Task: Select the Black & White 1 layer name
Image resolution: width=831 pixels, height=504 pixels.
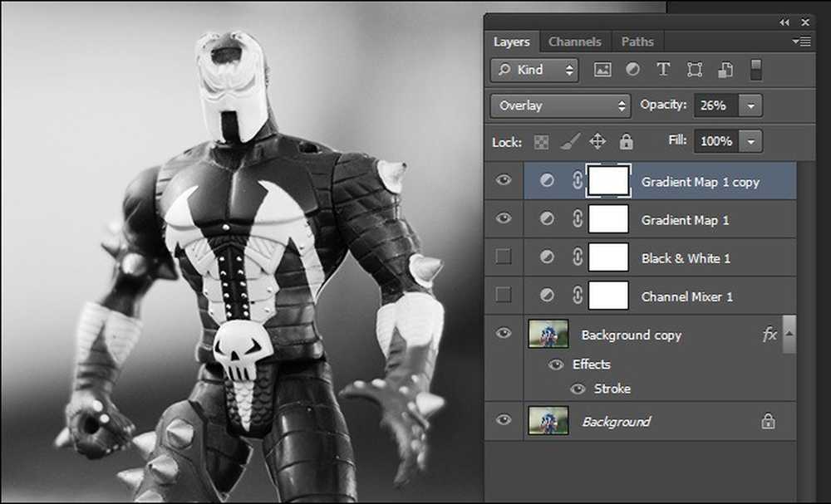Action: click(686, 258)
